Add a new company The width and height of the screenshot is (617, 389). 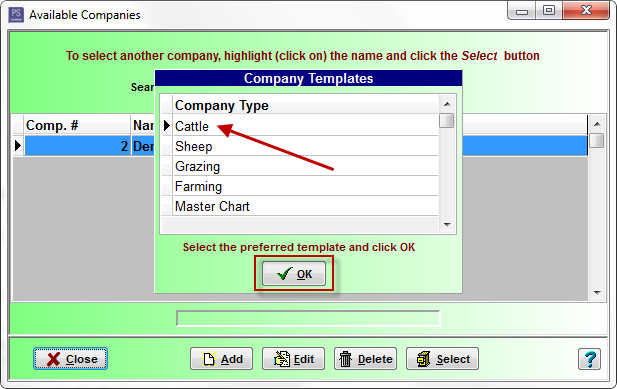pos(221,359)
